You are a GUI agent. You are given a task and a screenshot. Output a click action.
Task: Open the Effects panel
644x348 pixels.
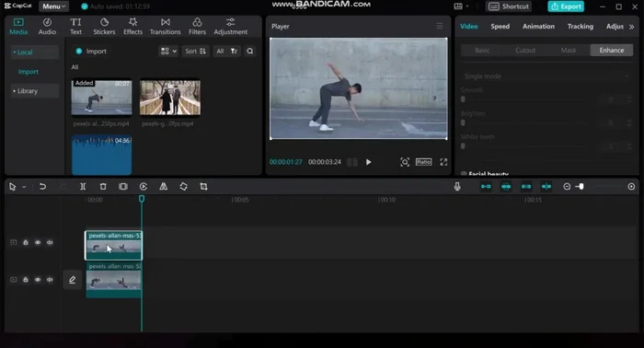click(132, 27)
